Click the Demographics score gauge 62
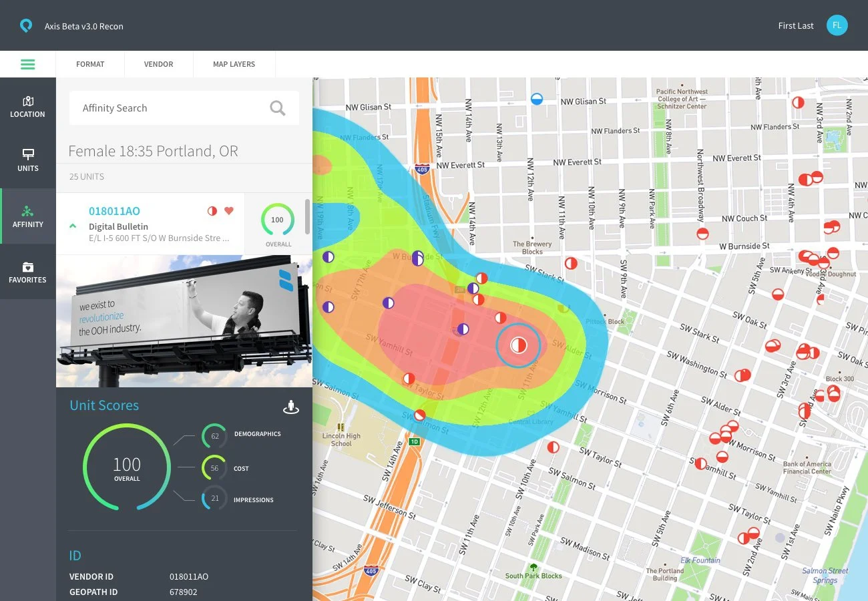 (x=214, y=436)
